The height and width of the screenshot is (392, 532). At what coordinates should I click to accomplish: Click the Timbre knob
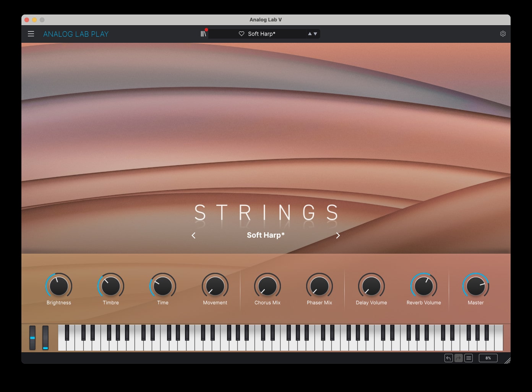point(111,286)
